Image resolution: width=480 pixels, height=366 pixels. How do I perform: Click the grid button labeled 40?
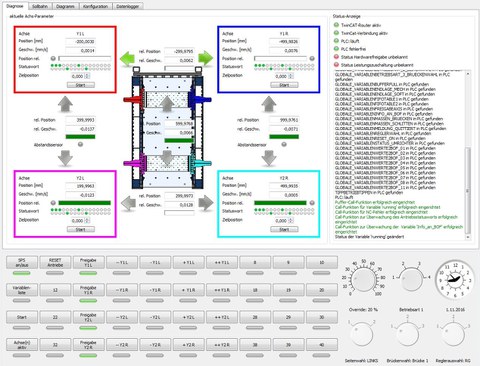322,345
